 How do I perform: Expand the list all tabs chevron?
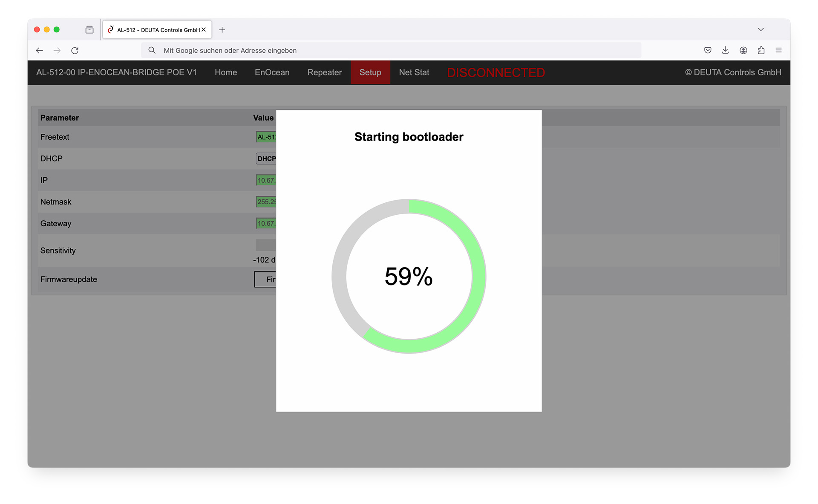coord(760,29)
